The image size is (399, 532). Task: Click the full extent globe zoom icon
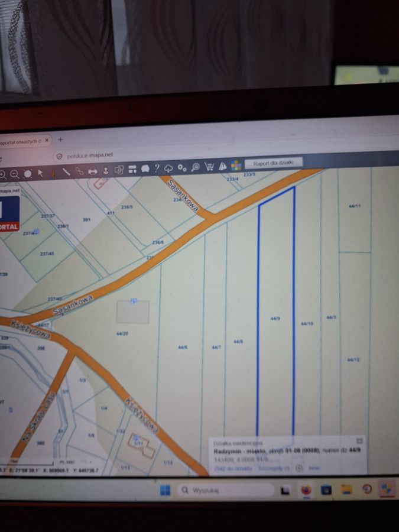point(27,174)
